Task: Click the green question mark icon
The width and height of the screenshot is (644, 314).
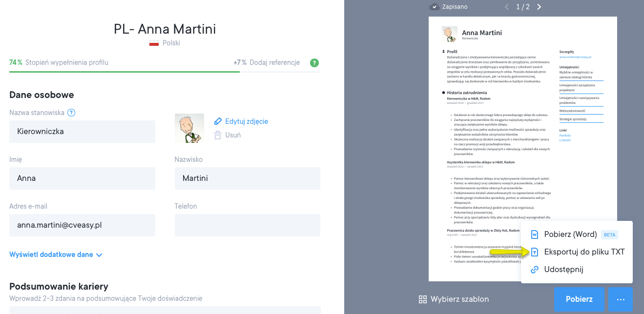Action: pyautogui.click(x=314, y=63)
